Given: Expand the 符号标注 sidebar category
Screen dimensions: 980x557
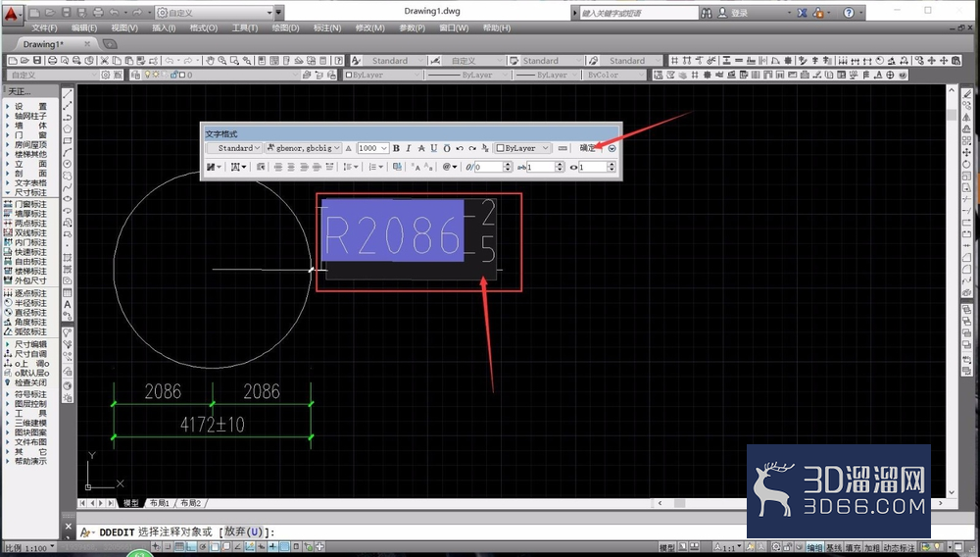Looking at the screenshot, I should pos(25,394).
